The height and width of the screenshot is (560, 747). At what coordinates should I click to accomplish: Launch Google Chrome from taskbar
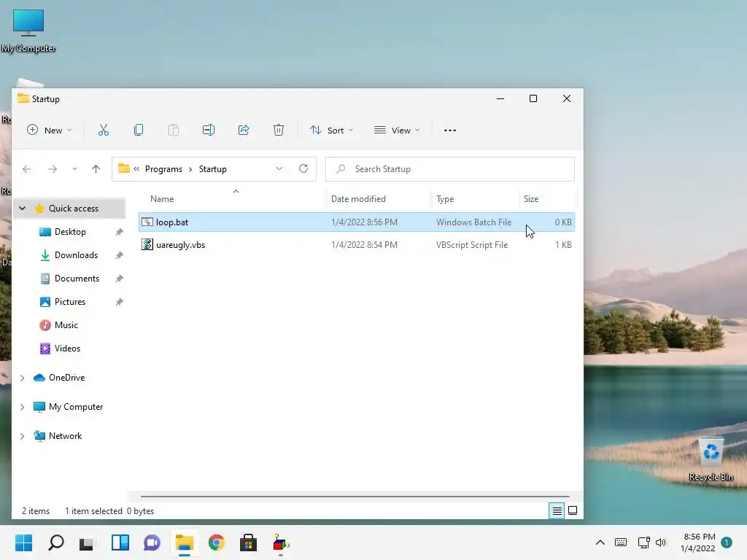click(x=216, y=542)
